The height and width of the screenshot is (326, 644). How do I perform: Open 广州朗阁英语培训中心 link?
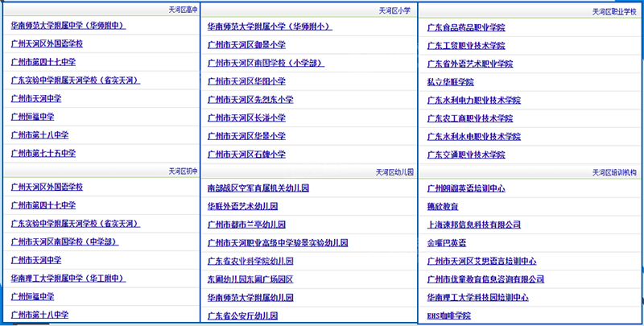(x=466, y=188)
